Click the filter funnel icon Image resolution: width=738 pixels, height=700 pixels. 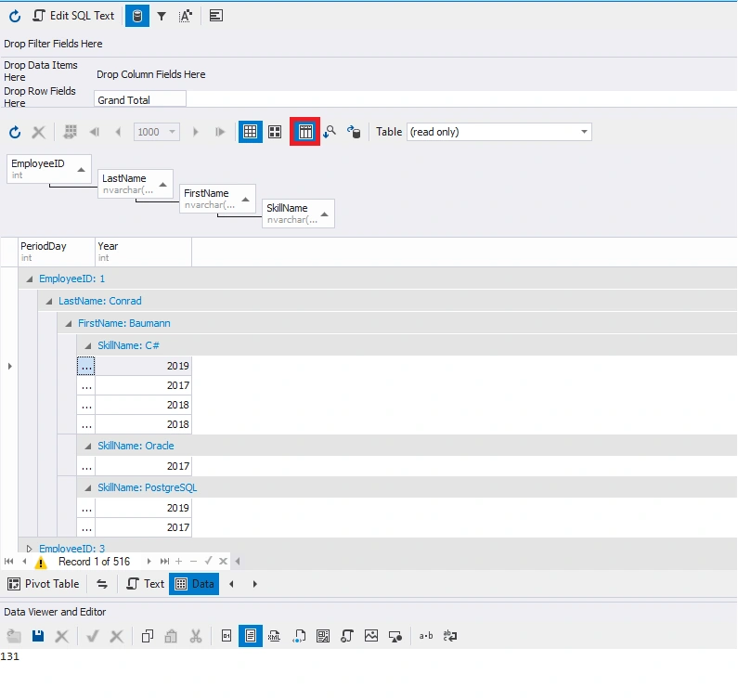pyautogui.click(x=162, y=16)
